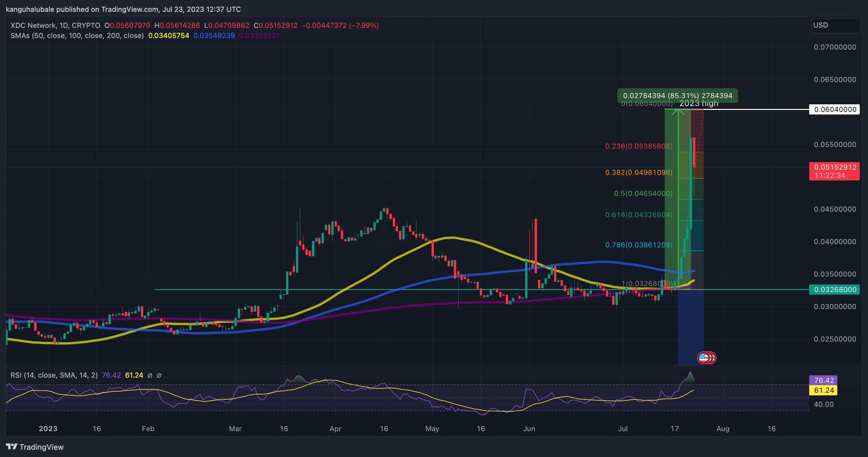Click the Feb label on the time axis
Image resolution: width=868 pixels, height=457 pixels.
(x=148, y=429)
